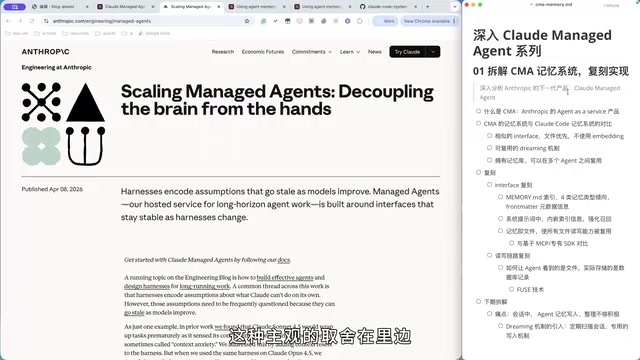Check the '读写链路复刻' item in notes
640x360 pixels.
pos(489,255)
